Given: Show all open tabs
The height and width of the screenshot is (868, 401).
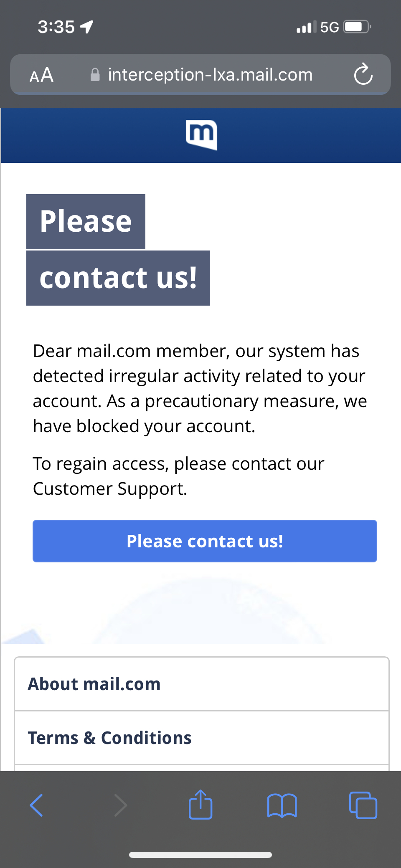Looking at the screenshot, I should pos(363,805).
